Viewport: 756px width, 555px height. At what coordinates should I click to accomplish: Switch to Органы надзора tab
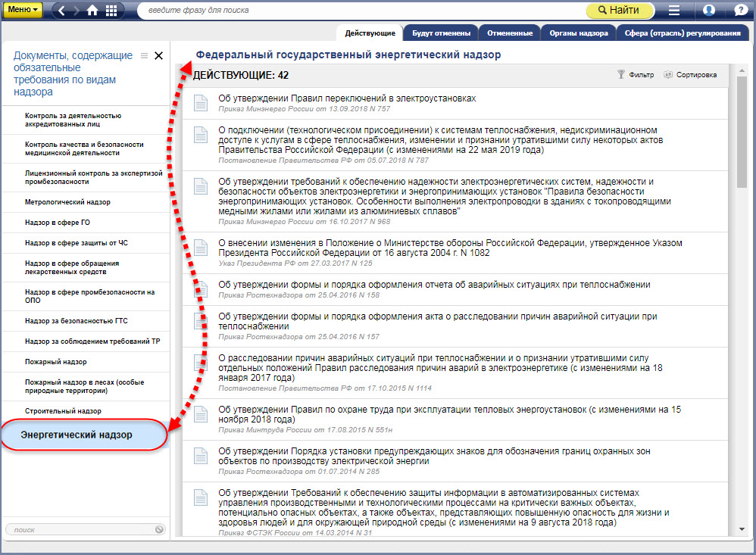tap(579, 33)
